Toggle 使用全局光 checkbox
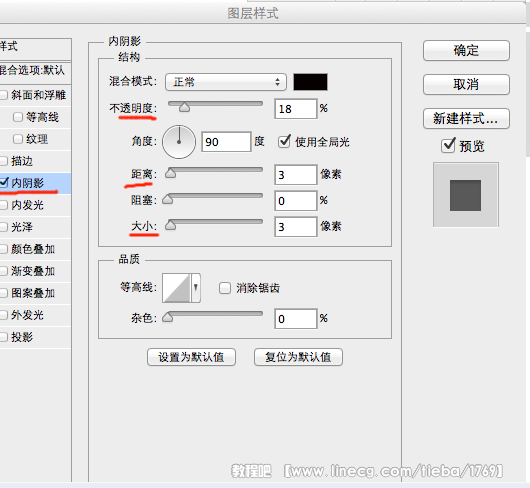 [x=284, y=141]
